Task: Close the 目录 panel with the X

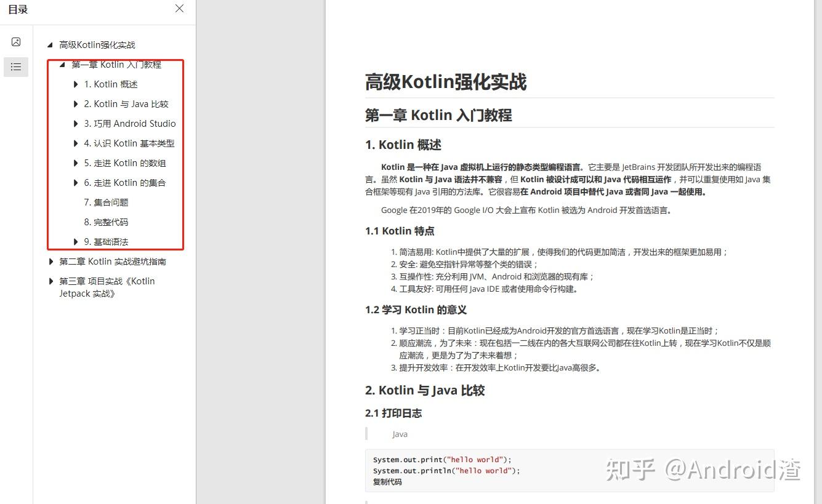Action: (x=179, y=9)
